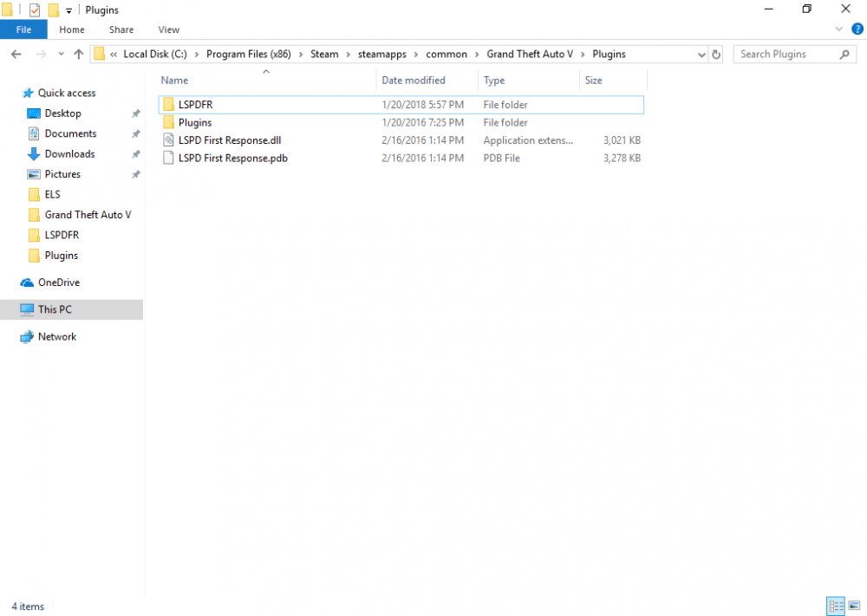Image resolution: width=867 pixels, height=616 pixels.
Task: Click the Grand Theft Auto V breadcrumb
Action: pos(530,54)
